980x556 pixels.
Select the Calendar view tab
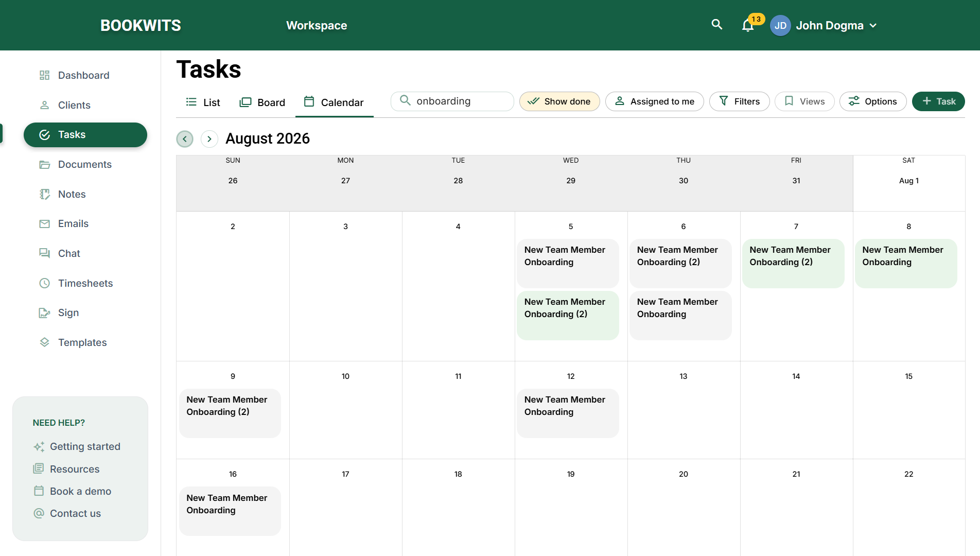pos(334,102)
